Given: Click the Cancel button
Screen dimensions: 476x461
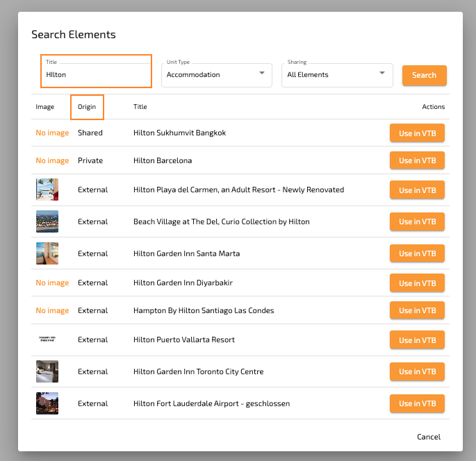Looking at the screenshot, I should (428, 437).
